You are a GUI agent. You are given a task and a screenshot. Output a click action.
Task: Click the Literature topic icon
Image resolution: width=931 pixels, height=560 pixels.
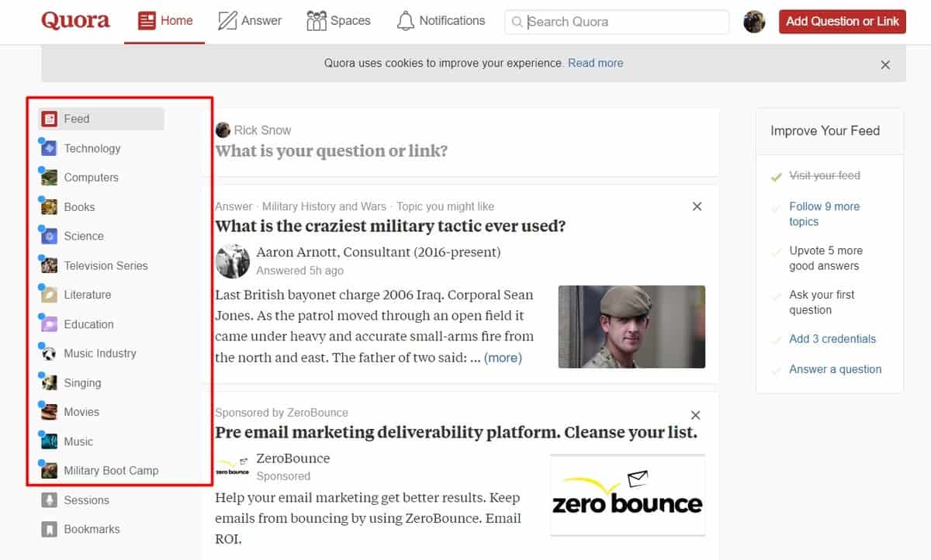click(x=50, y=295)
